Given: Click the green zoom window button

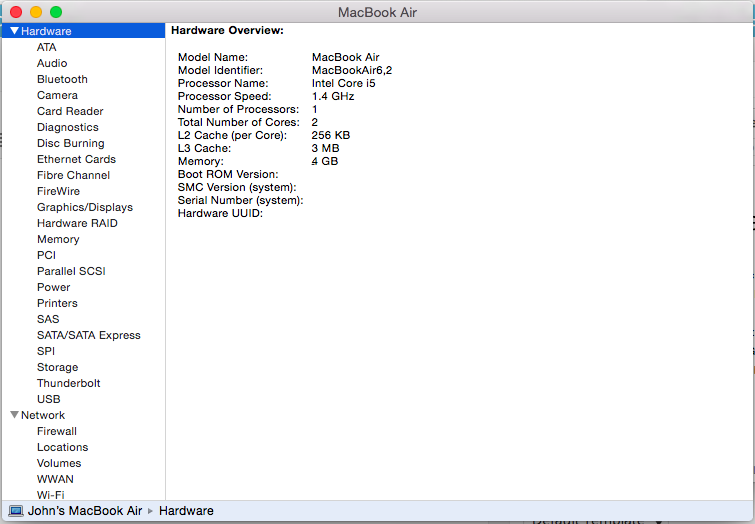Looking at the screenshot, I should (x=56, y=12).
